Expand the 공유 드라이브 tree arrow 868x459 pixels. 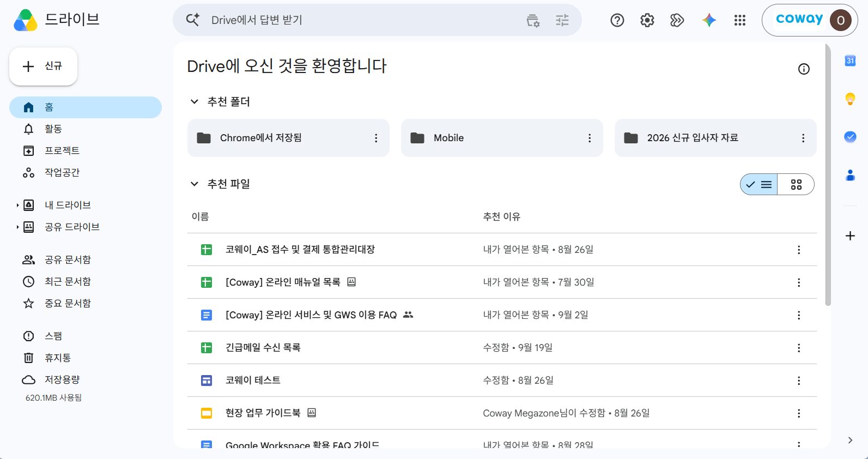17,227
